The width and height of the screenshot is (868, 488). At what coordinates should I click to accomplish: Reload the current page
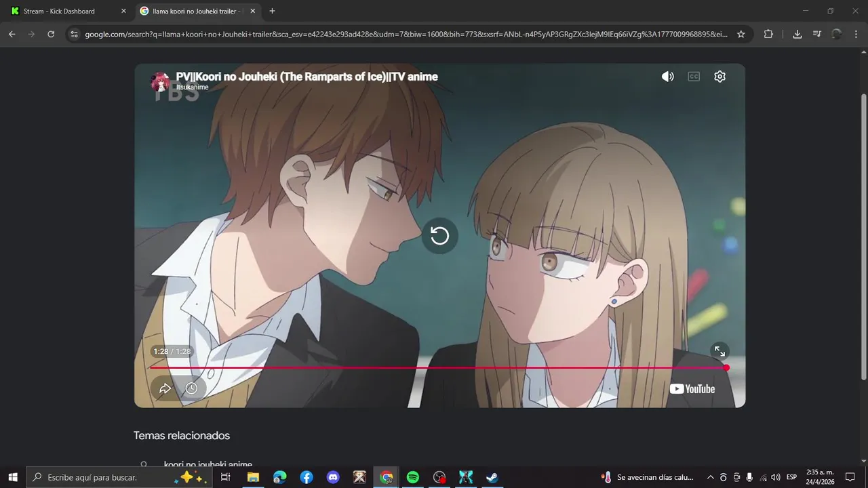tap(51, 34)
